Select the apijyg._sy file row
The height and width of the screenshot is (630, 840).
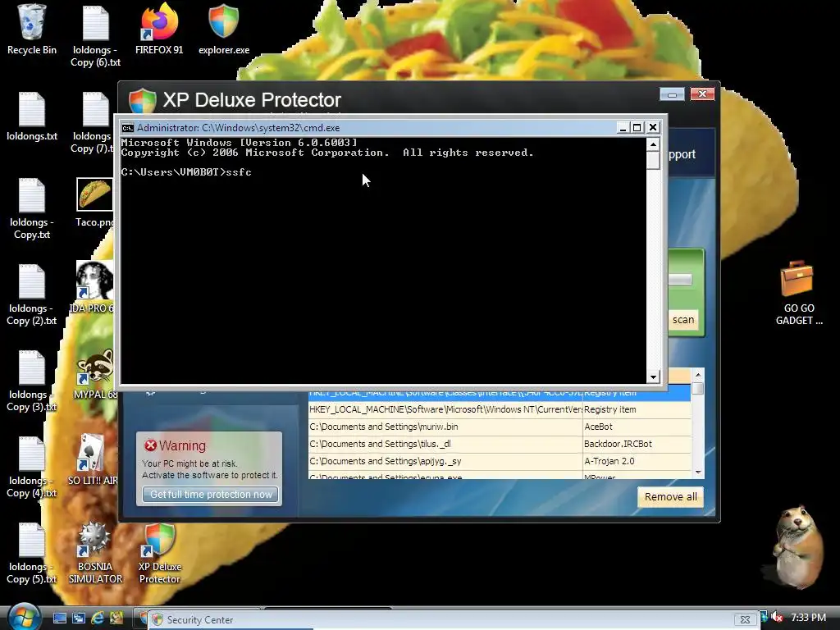[500, 461]
